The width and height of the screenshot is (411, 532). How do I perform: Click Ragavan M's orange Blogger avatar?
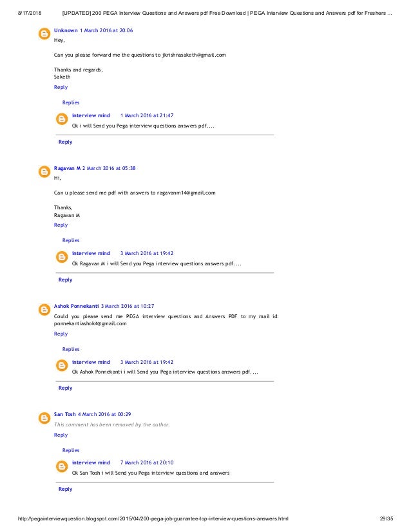(x=44, y=172)
